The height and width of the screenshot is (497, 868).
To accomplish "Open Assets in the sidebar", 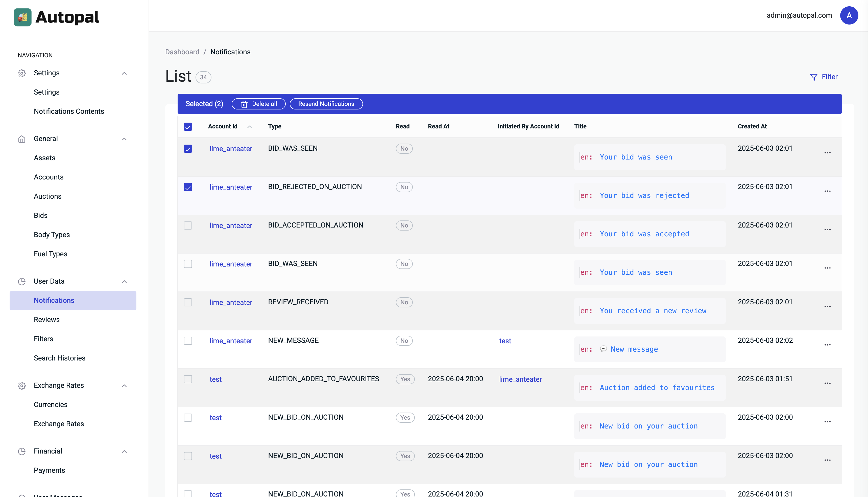I will pos(44,158).
